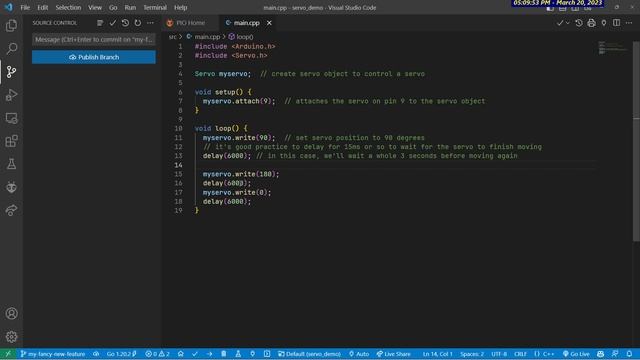Click the feedback icon left of the notifications bell
The image size is (640, 360).
tap(615, 354)
